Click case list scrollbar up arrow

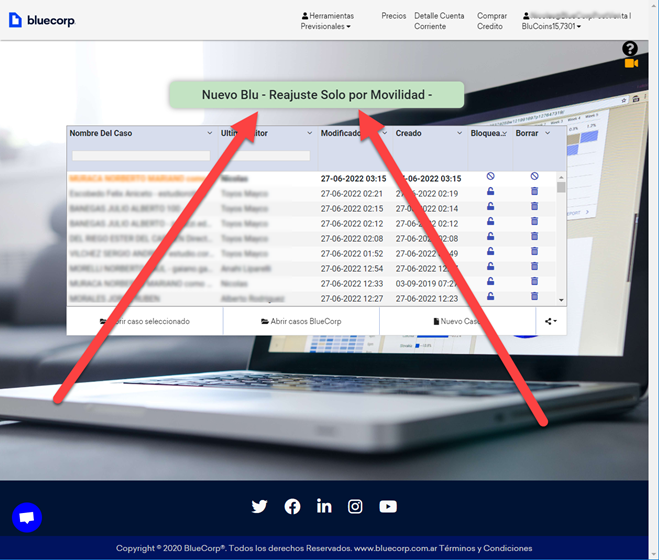tap(561, 177)
